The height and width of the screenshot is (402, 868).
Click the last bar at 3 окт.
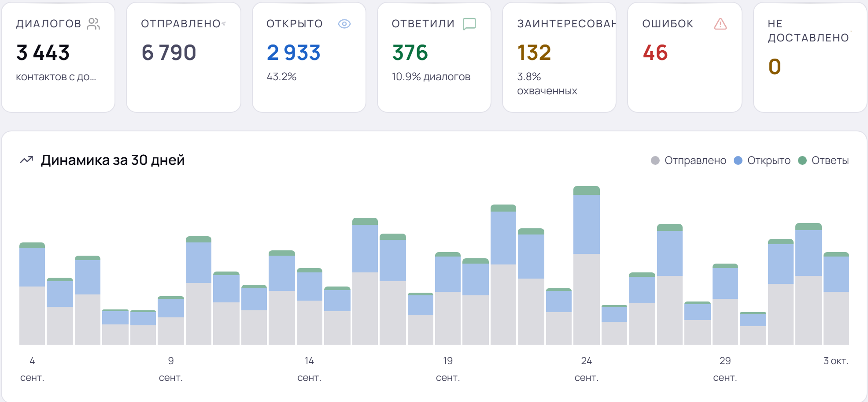[x=836, y=298]
